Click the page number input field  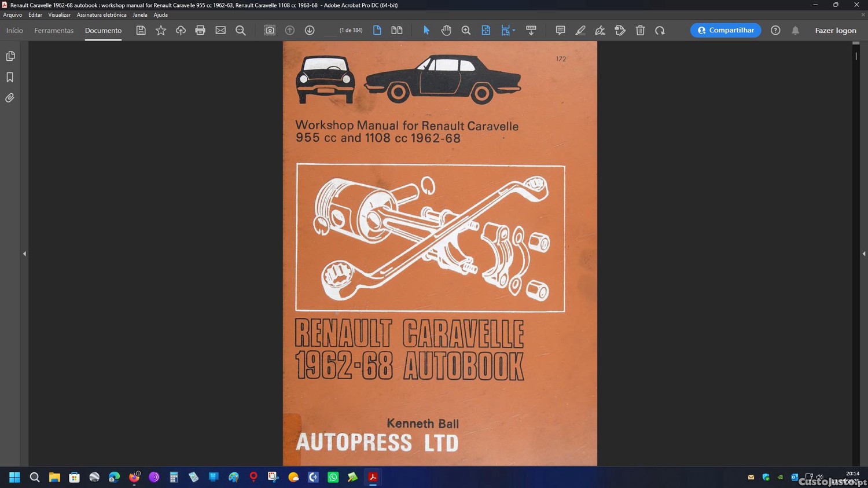330,30
